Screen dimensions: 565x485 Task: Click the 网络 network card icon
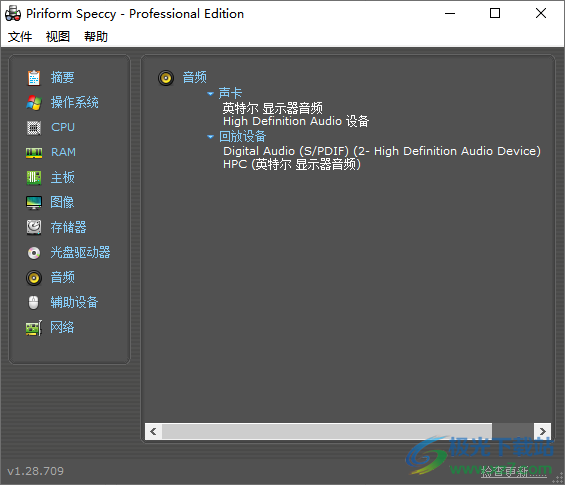[34, 328]
